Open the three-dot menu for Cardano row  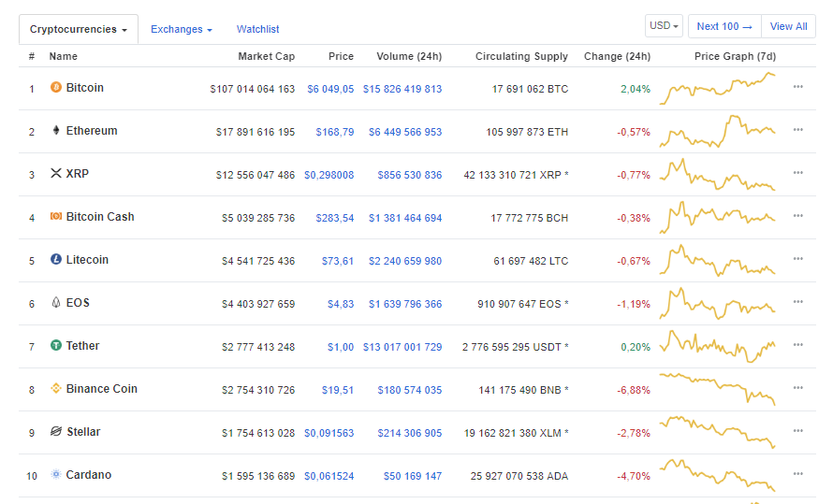point(798,473)
